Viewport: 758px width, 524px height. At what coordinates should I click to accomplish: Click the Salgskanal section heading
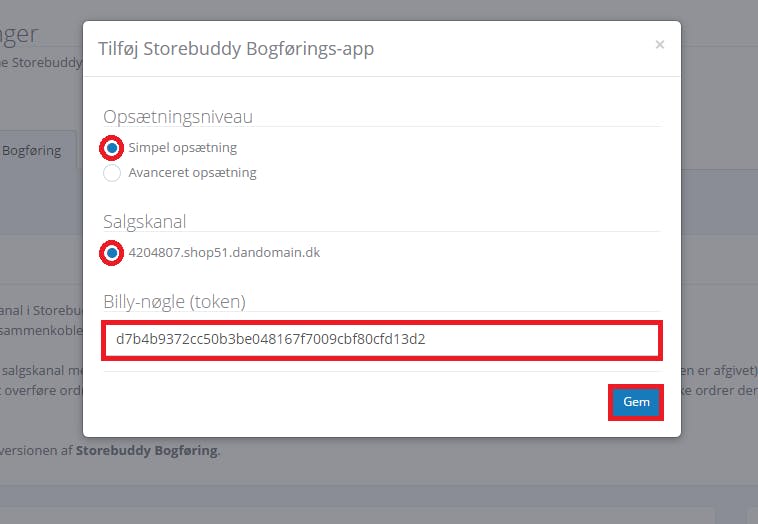[x=145, y=221]
